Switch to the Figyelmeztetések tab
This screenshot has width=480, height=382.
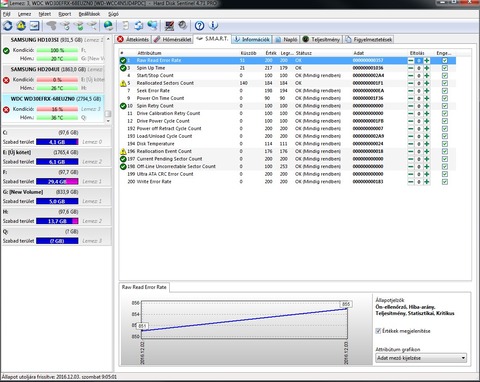[x=369, y=39]
